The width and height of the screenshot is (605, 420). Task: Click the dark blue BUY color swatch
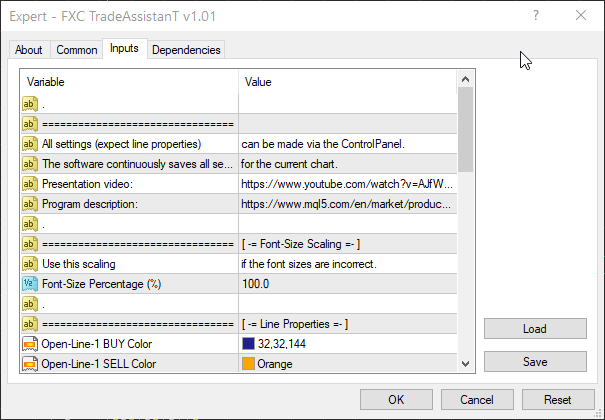tap(248, 344)
